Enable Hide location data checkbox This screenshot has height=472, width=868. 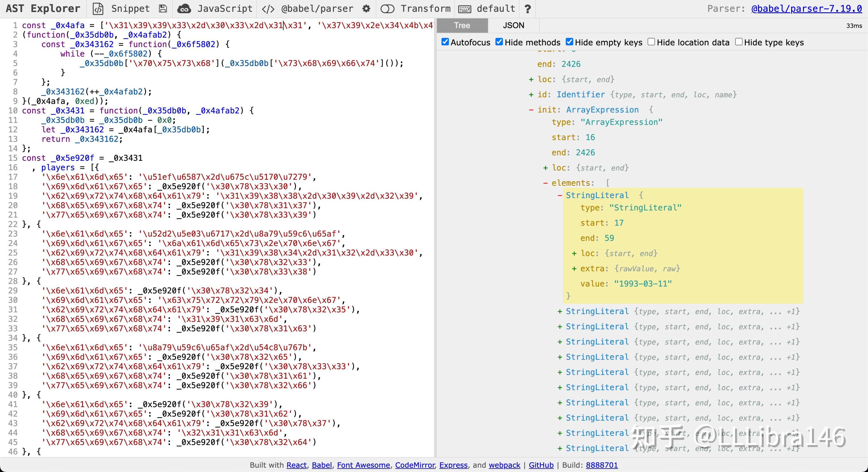651,42
